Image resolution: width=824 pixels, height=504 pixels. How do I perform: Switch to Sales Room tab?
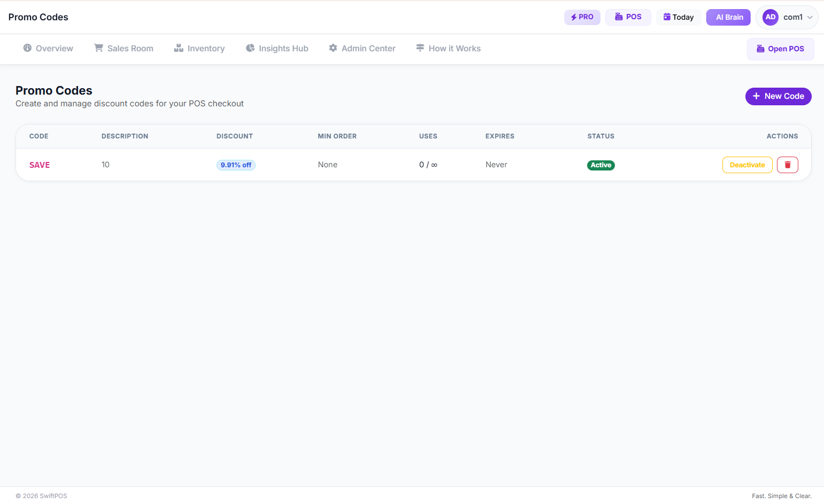point(124,48)
